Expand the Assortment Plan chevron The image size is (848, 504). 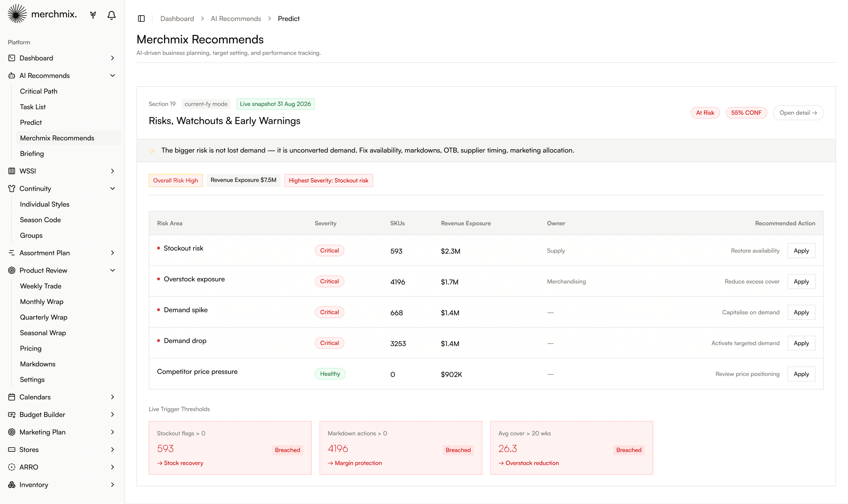(113, 253)
